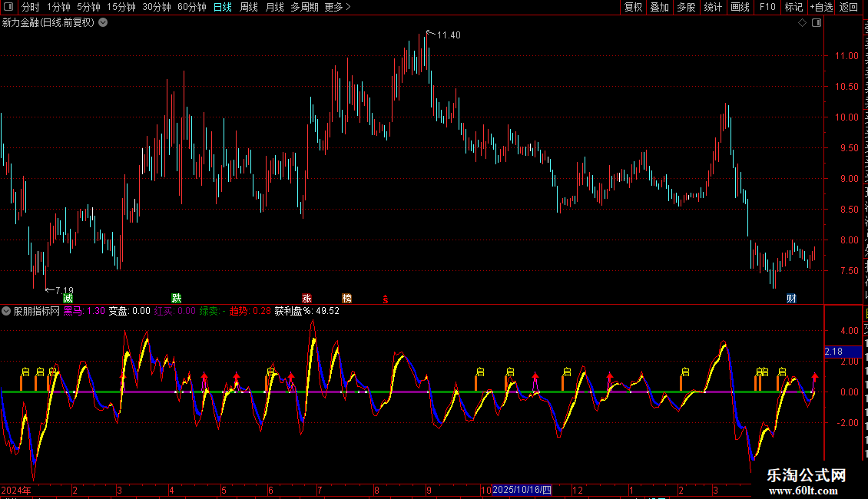
Task: Click the 7.50 price axis label
Action: tap(849, 270)
